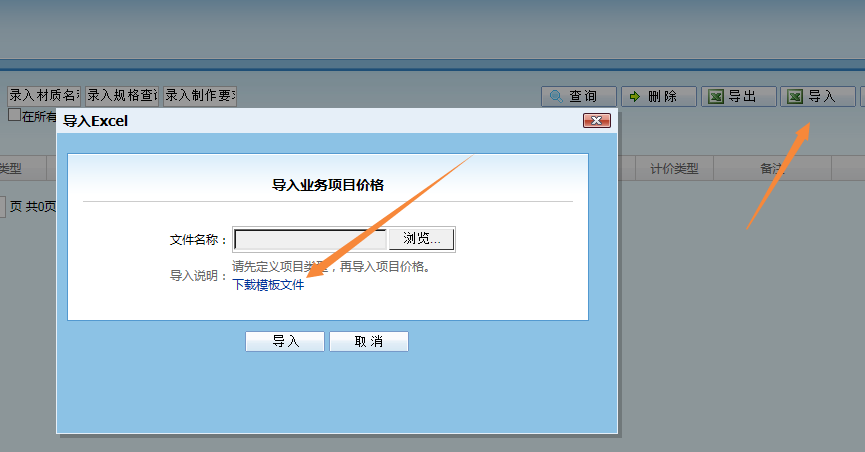Click the 查询 search button with magnifier

click(x=579, y=96)
